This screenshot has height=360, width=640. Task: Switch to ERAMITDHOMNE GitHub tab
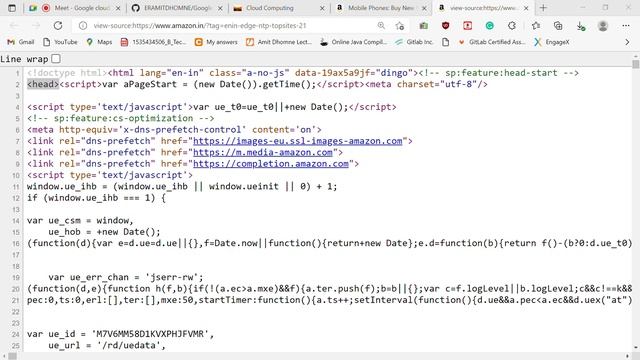pos(178,8)
